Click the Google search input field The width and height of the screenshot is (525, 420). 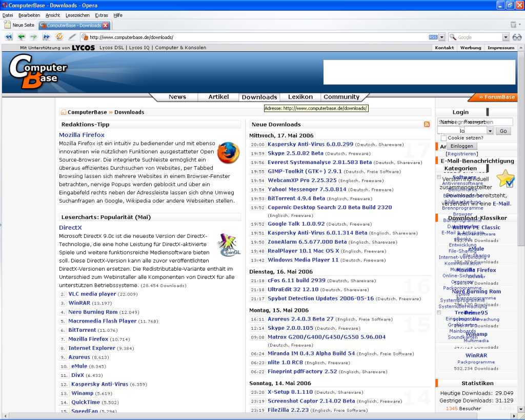(479, 37)
